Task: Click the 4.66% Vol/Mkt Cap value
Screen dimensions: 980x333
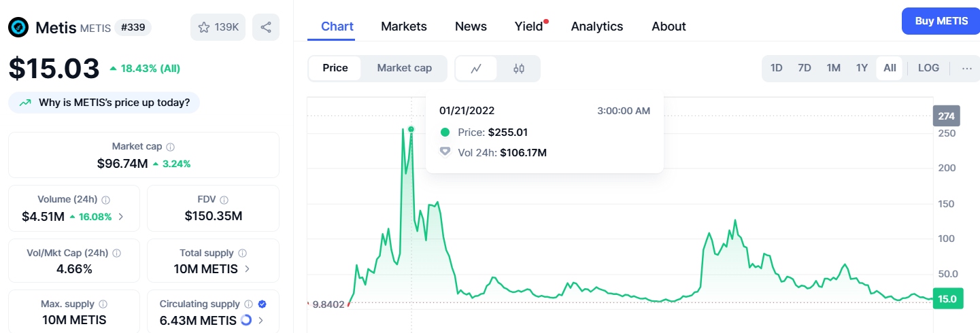Action: (74, 269)
